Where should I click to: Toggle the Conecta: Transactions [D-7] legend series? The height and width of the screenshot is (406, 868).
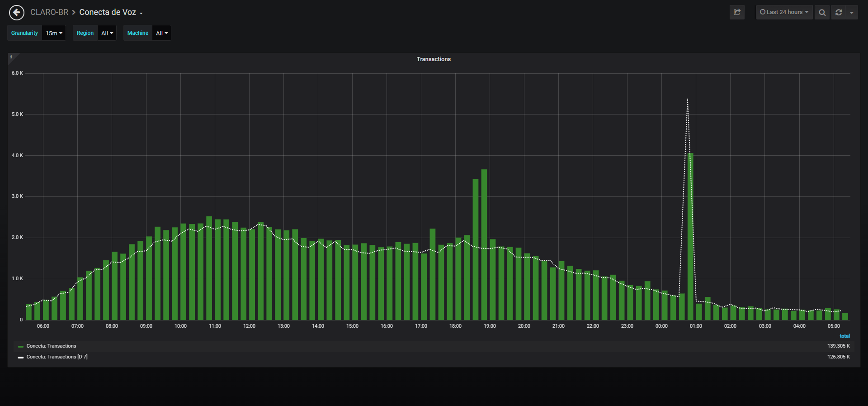click(x=57, y=357)
